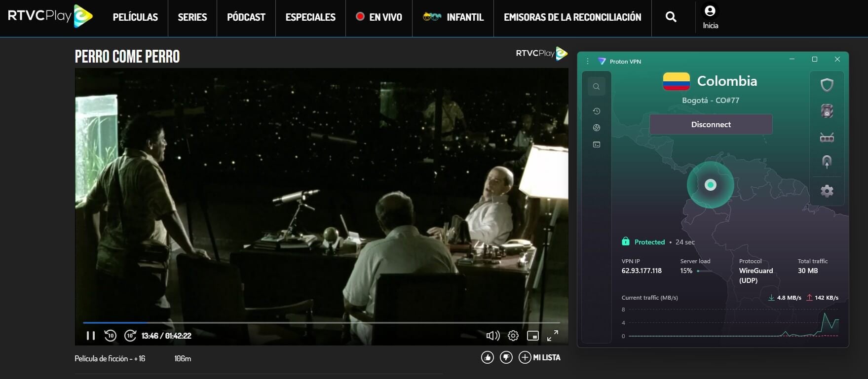Click the Server load 15% value
The image size is (868, 379).
point(686,271)
